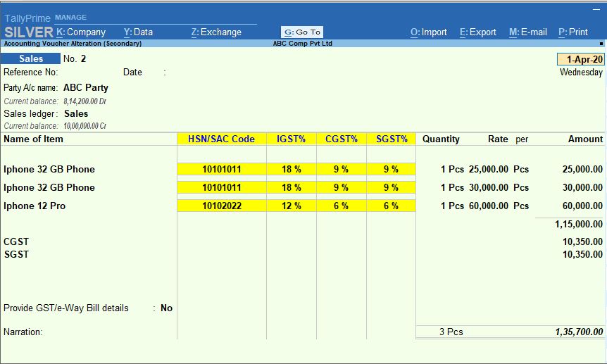
Task: Select the CGST ledger line
Action: tap(16, 241)
